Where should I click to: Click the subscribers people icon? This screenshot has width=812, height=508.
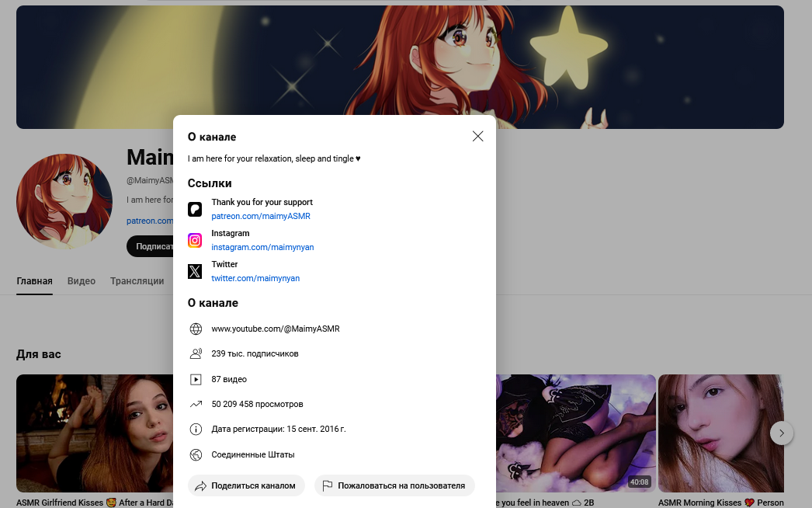[x=196, y=353]
